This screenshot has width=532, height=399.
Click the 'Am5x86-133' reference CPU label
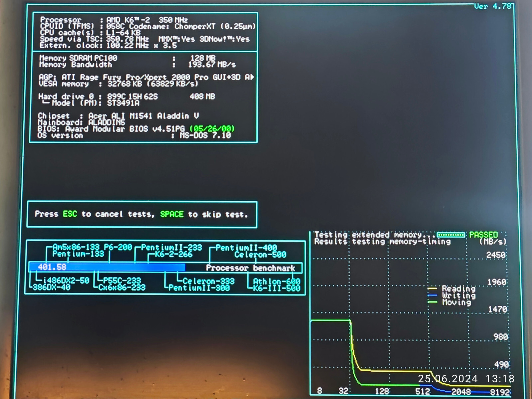tap(76, 247)
